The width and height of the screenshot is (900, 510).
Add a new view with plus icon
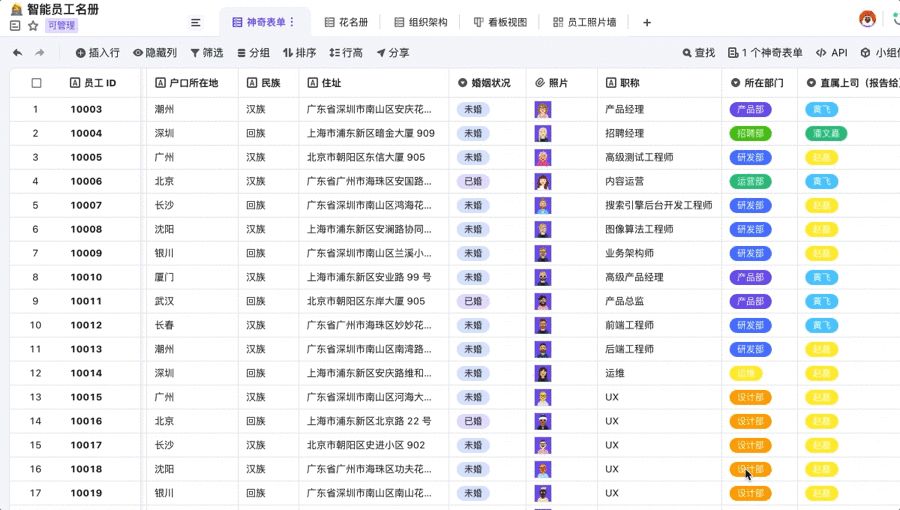click(647, 22)
